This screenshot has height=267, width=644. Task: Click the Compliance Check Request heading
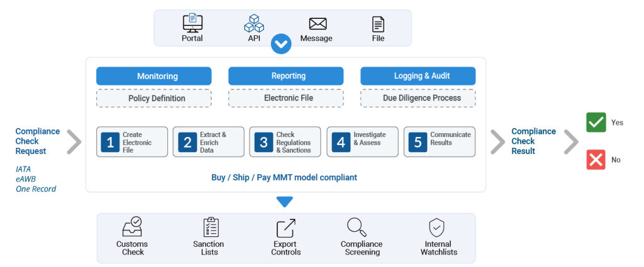[x=37, y=141]
